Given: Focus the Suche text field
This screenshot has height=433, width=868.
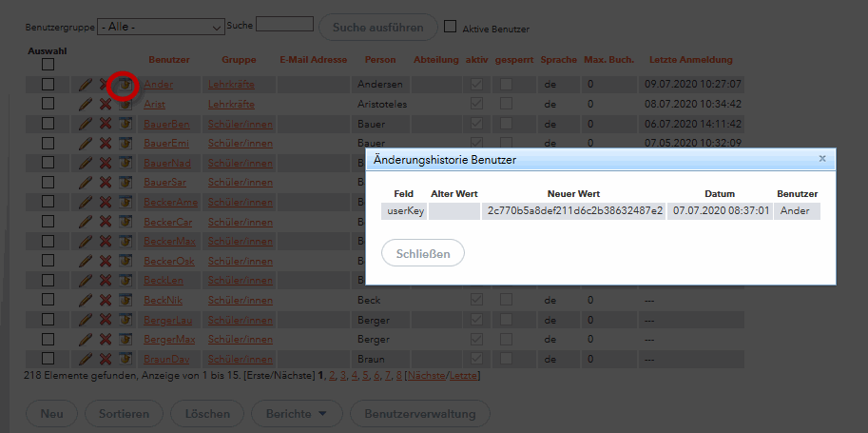Looking at the screenshot, I should tap(284, 24).
